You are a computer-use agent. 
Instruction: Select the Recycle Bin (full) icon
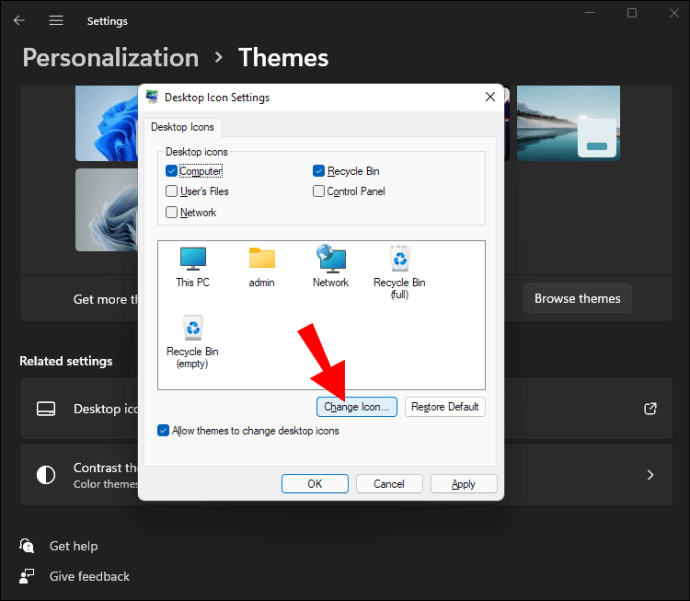pos(399,262)
